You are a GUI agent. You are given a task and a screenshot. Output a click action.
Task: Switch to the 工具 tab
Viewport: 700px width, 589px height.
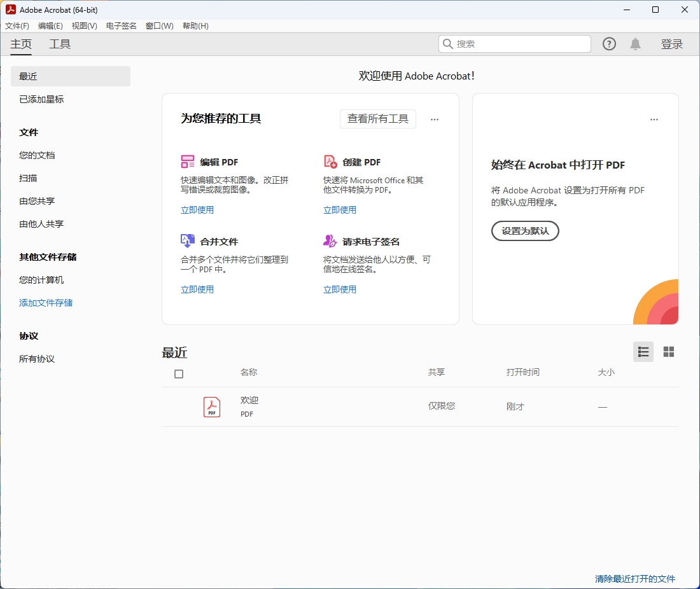[60, 44]
